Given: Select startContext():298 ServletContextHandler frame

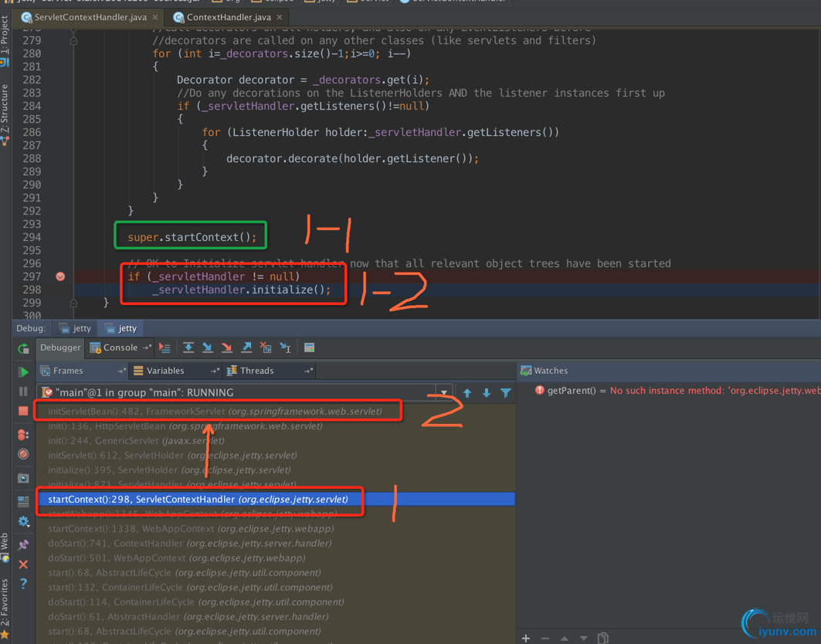Looking at the screenshot, I should 276,499.
